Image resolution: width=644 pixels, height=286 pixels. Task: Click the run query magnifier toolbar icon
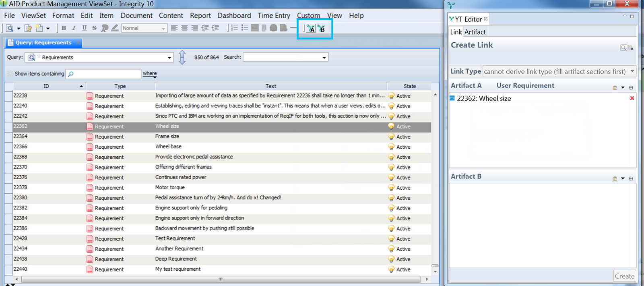coord(10,28)
